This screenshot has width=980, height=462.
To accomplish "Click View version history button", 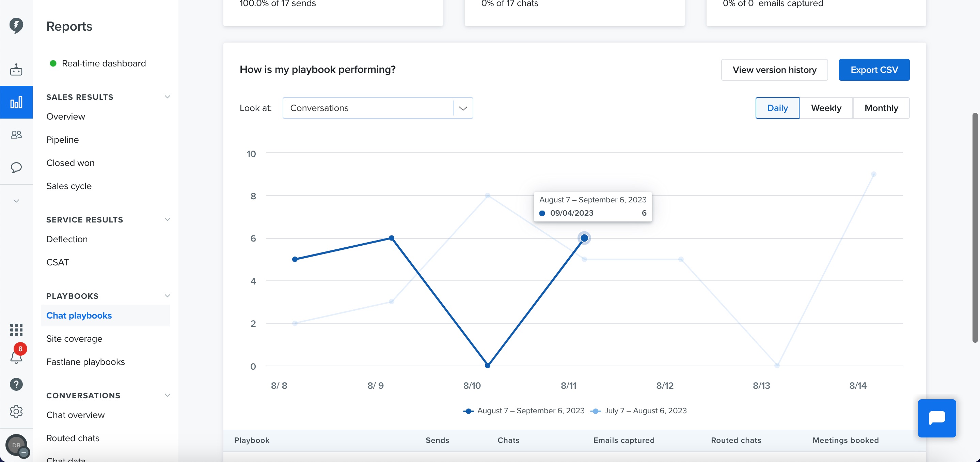I will tap(774, 70).
